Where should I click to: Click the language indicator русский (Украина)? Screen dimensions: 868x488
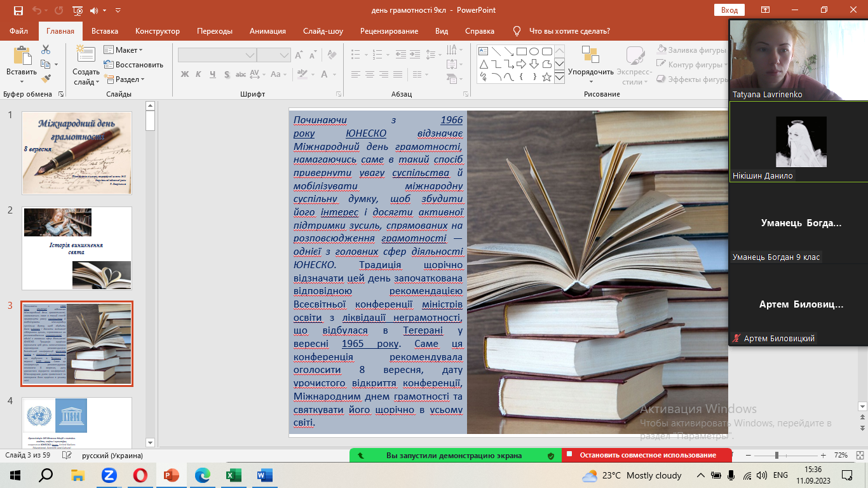point(112,456)
